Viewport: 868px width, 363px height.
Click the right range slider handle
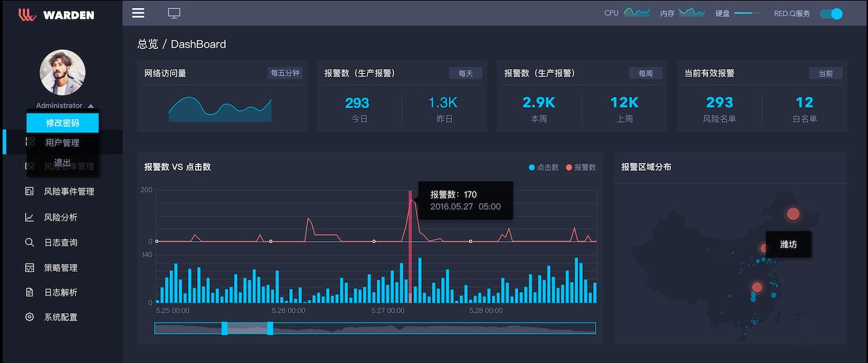(x=270, y=328)
